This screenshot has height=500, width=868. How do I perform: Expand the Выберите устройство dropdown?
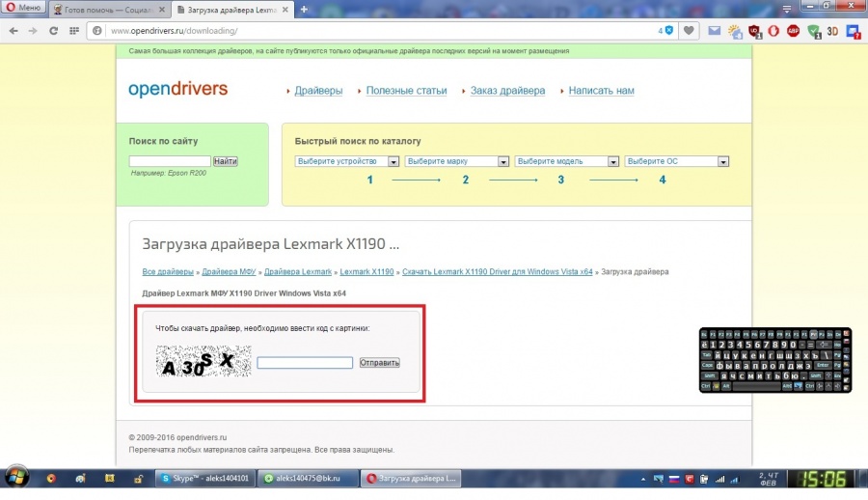coord(346,161)
